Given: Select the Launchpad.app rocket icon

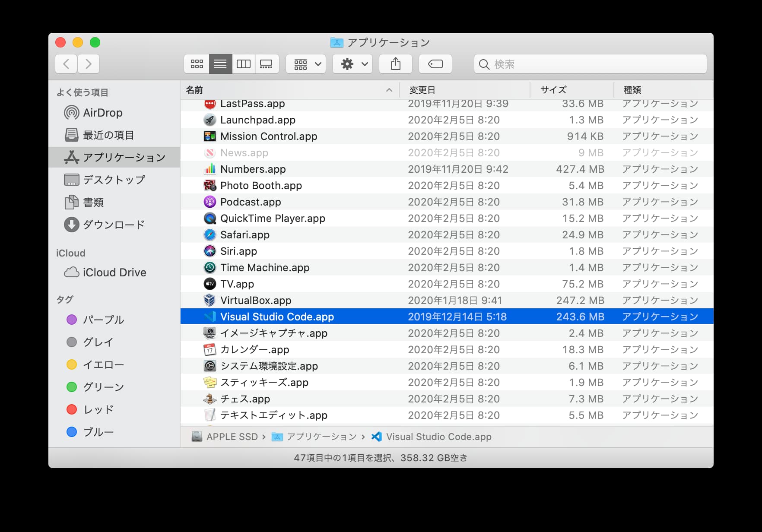Looking at the screenshot, I should coord(210,120).
